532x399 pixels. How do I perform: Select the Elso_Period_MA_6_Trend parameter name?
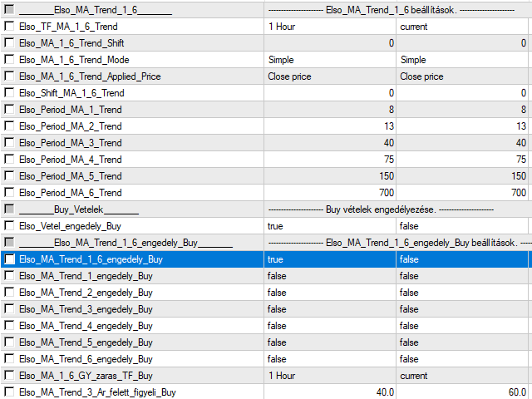coord(70,193)
